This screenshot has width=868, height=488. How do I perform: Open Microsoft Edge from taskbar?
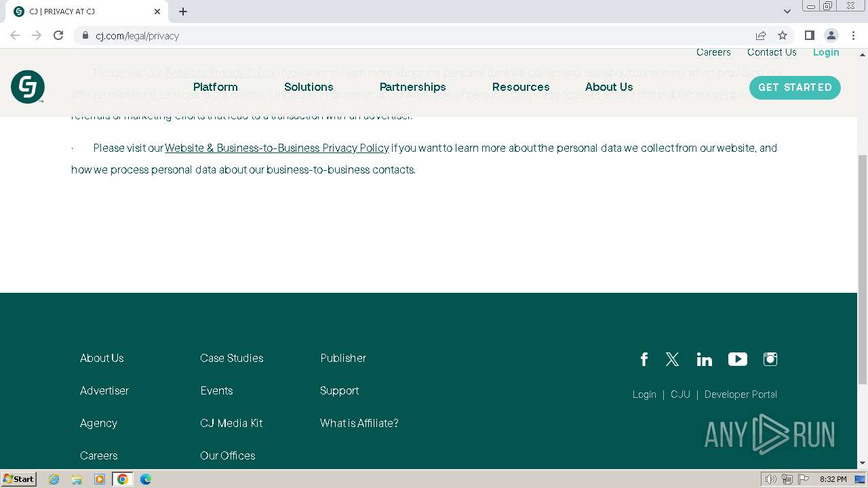tap(146, 479)
